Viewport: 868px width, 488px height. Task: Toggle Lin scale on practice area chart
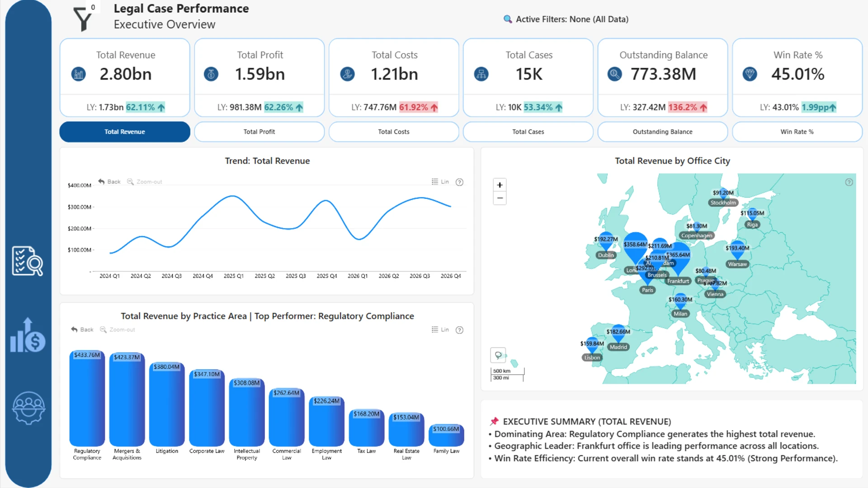click(x=440, y=329)
